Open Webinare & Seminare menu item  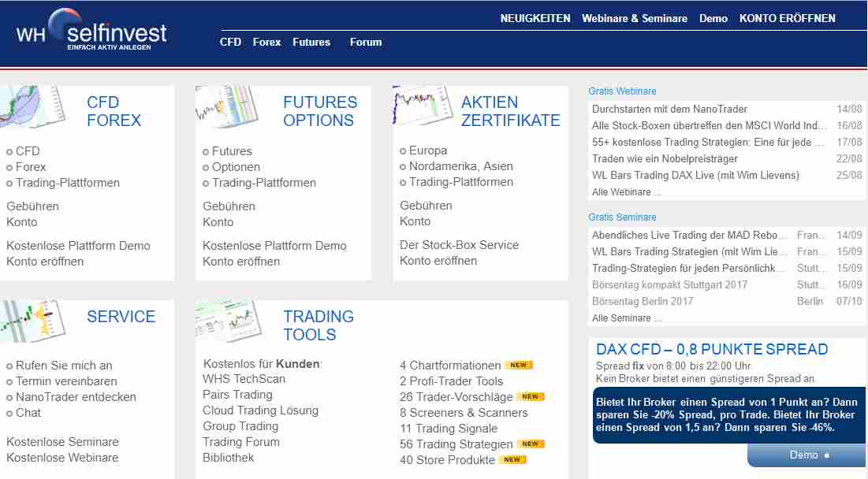635,18
